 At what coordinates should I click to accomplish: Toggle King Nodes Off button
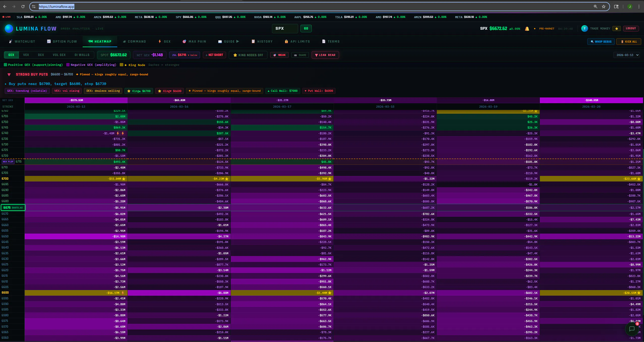[248, 55]
